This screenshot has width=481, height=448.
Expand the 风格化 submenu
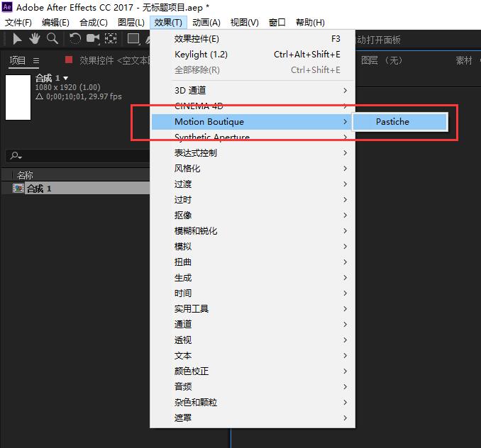coord(253,169)
